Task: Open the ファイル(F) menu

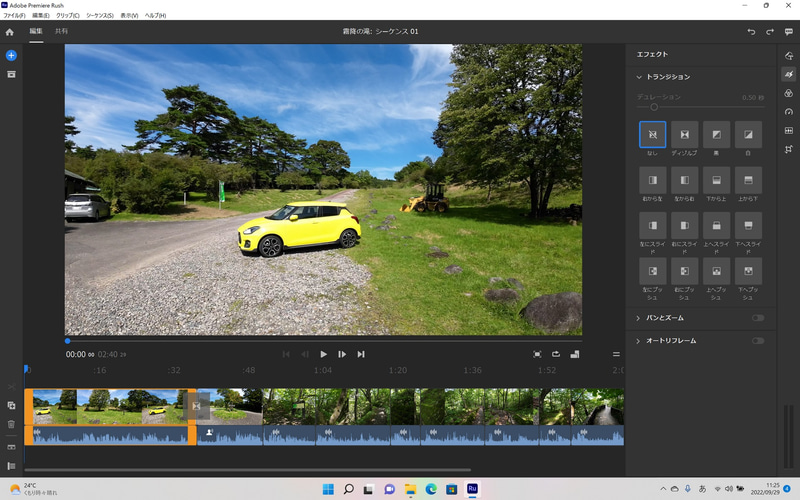Action: click(x=14, y=16)
